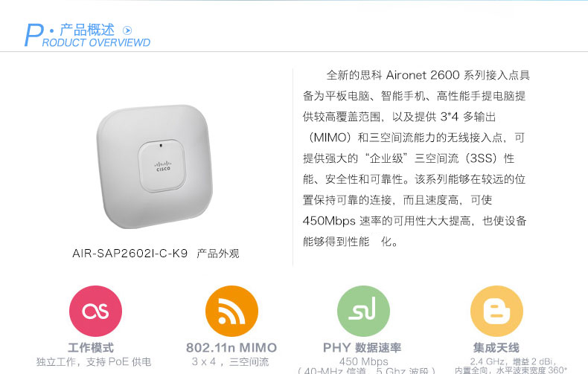The width and height of the screenshot is (588, 374).
Task: Click the 450 Mbps data rate text
Action: tap(363, 361)
